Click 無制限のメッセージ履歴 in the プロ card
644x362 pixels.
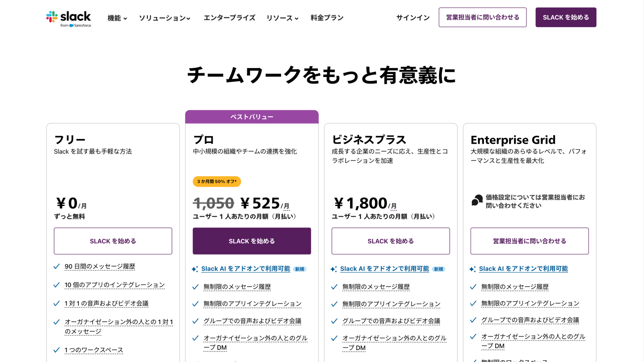237,287
